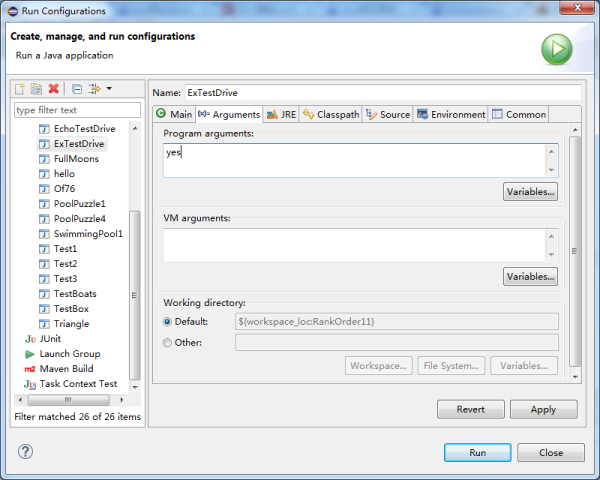The image size is (600, 480).
Task: Click Variables button under VM arguments
Action: click(530, 276)
